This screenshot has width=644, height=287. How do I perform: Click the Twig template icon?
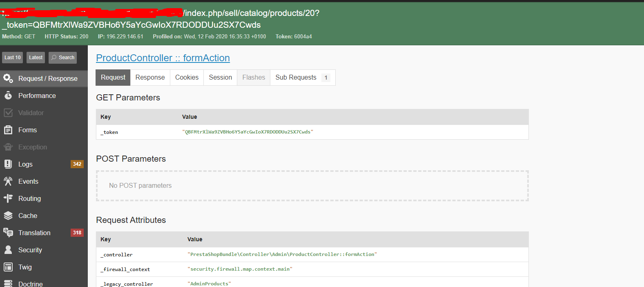[8, 267]
